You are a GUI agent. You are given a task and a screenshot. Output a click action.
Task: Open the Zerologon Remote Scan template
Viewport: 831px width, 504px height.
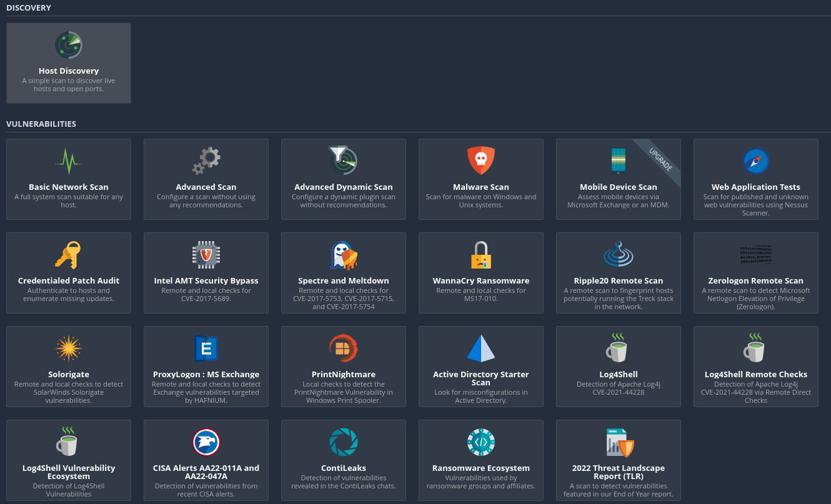[x=756, y=273]
